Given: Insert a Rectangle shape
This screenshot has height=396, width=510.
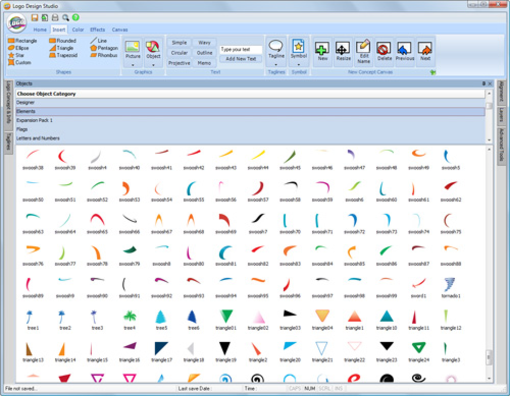Looking at the screenshot, I should (x=23, y=41).
